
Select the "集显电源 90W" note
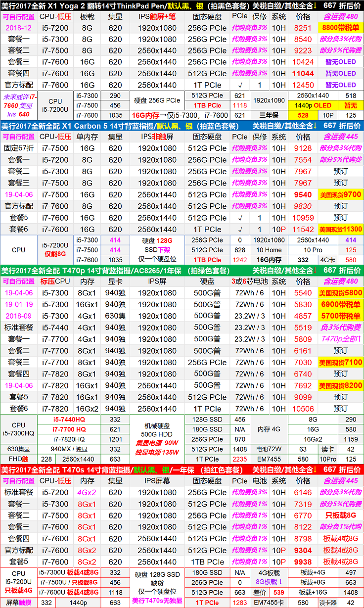[157, 444]
